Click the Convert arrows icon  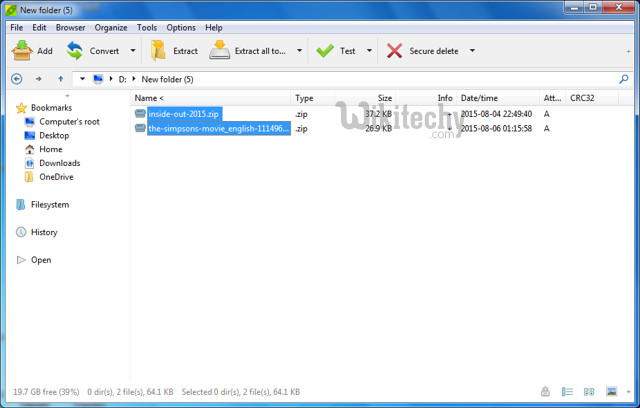pyautogui.click(x=75, y=51)
